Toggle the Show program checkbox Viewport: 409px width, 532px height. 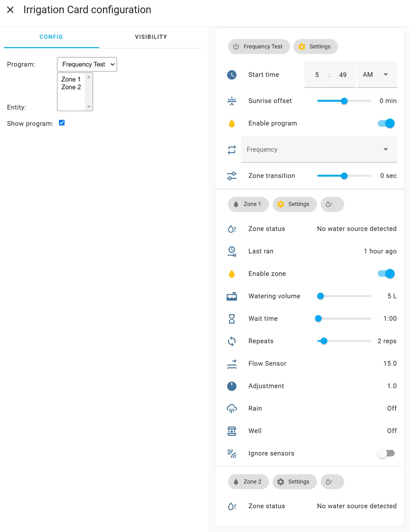coord(62,123)
